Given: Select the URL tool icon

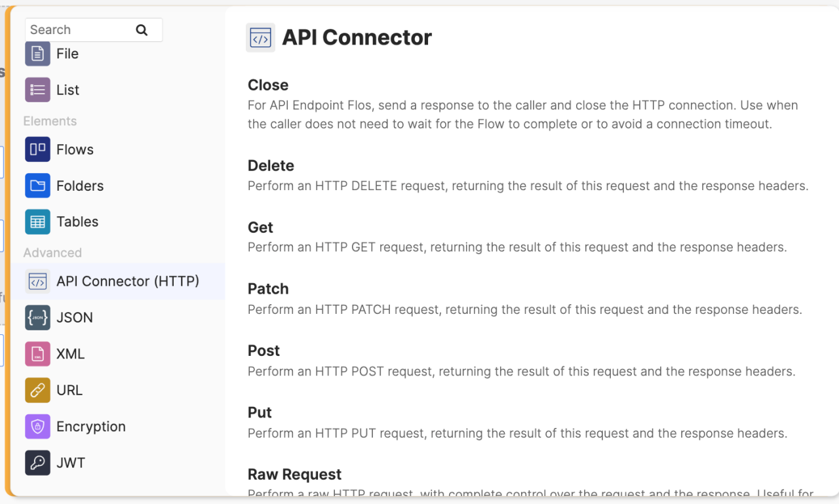Looking at the screenshot, I should [x=37, y=390].
